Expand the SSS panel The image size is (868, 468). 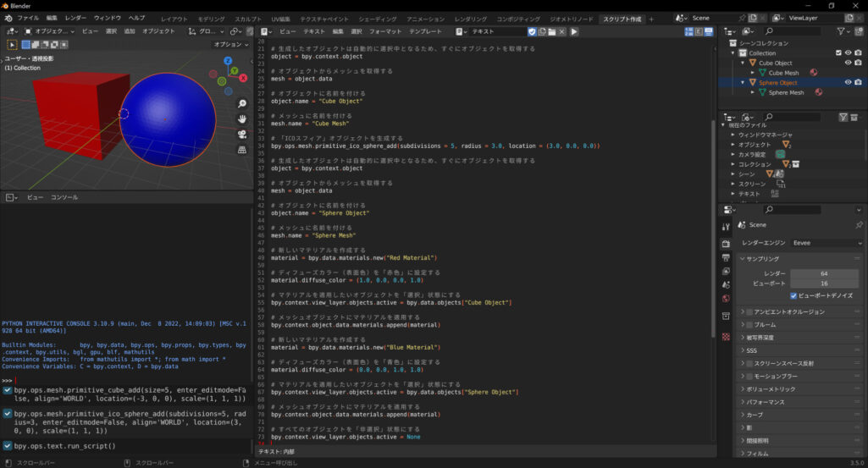click(800, 350)
